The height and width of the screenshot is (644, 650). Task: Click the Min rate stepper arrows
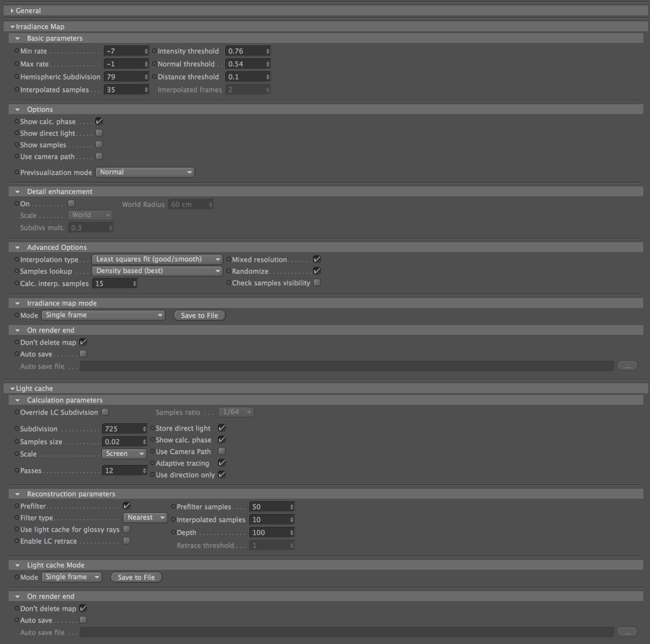click(x=146, y=51)
